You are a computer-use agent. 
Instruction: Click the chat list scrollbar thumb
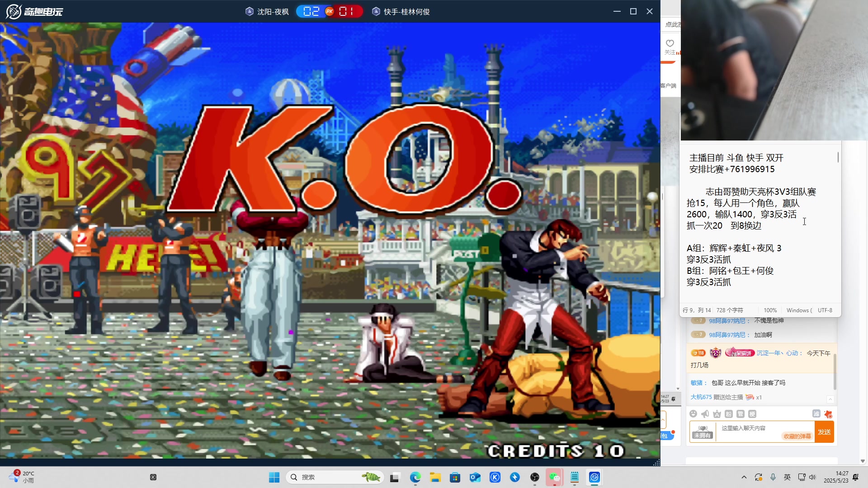click(x=835, y=371)
